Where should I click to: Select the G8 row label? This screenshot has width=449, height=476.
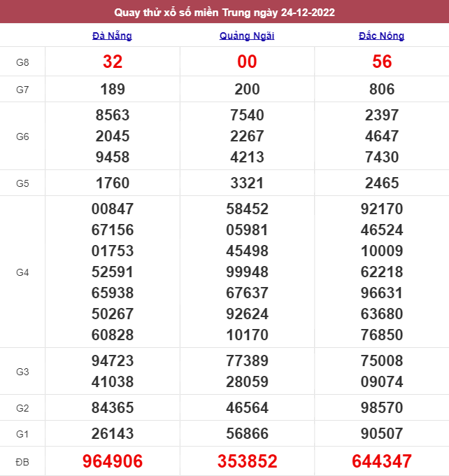22,62
